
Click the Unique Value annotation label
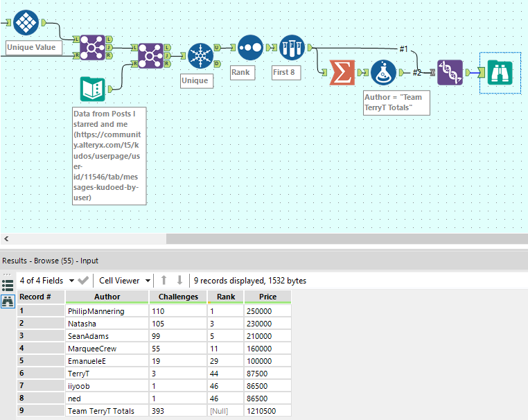coord(34,48)
